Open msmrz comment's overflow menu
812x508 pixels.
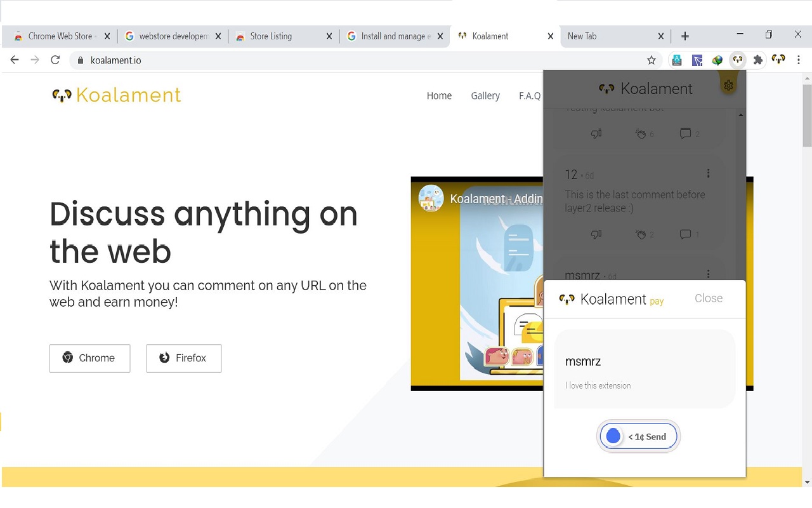coord(709,273)
